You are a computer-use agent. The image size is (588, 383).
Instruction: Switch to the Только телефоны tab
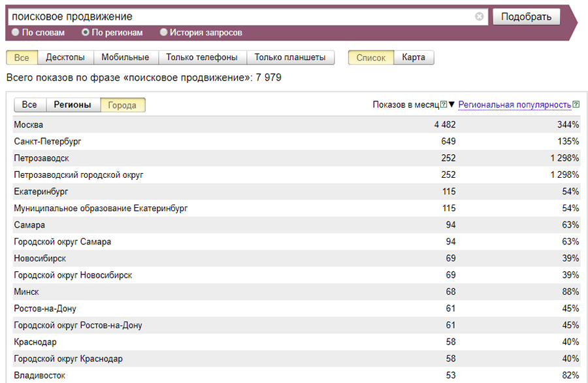point(202,58)
